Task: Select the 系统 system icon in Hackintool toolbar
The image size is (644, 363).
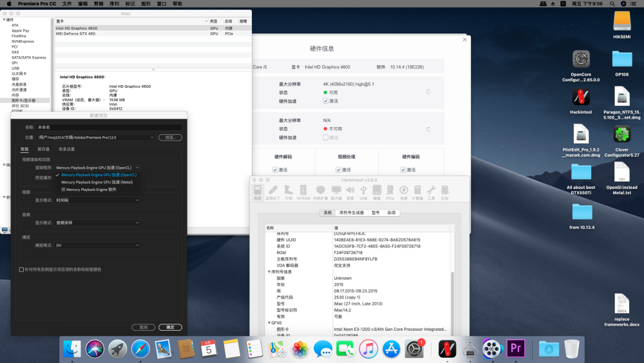Action: point(258,192)
